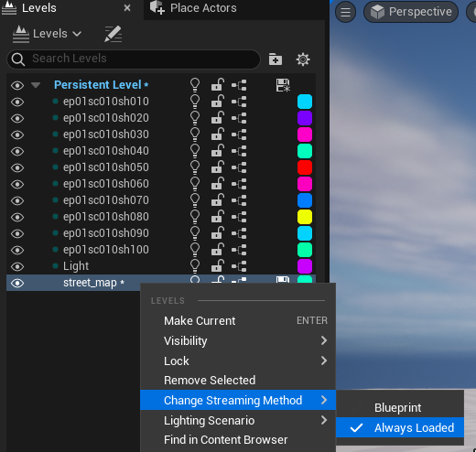Toggle the lock icon for ep01sc010sh030

tap(218, 135)
